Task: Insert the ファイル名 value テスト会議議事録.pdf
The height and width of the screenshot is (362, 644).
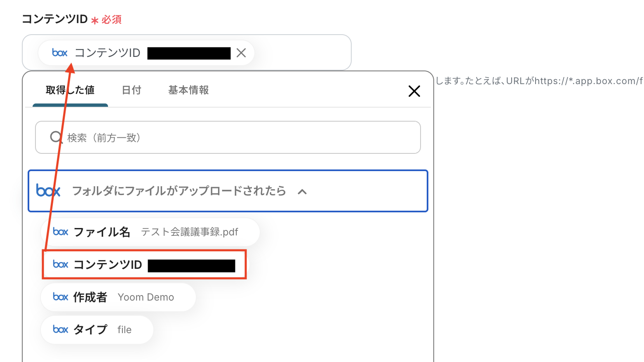Action: 150,232
